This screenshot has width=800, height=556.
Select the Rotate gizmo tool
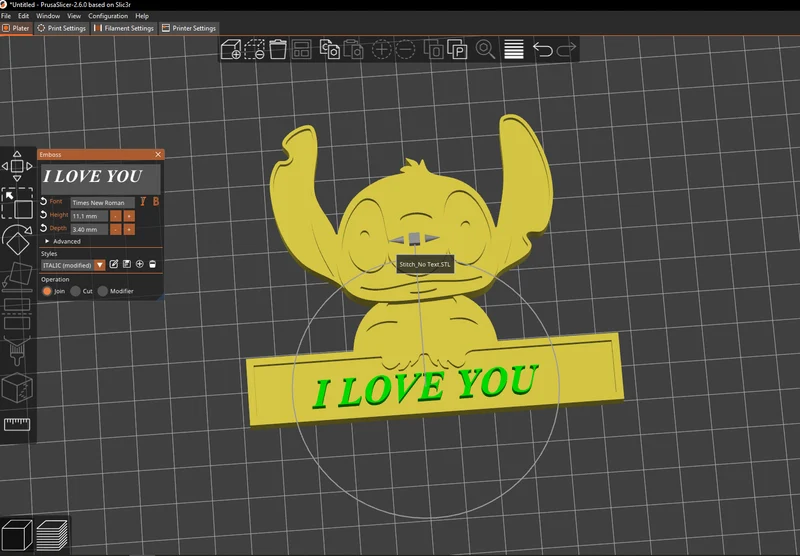pyautogui.click(x=17, y=239)
